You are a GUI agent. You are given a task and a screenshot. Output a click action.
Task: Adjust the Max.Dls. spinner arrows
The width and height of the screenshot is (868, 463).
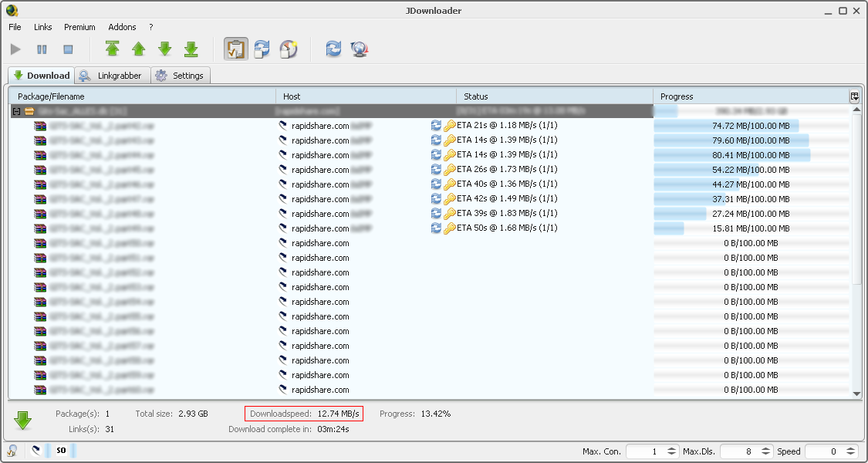[766, 451]
